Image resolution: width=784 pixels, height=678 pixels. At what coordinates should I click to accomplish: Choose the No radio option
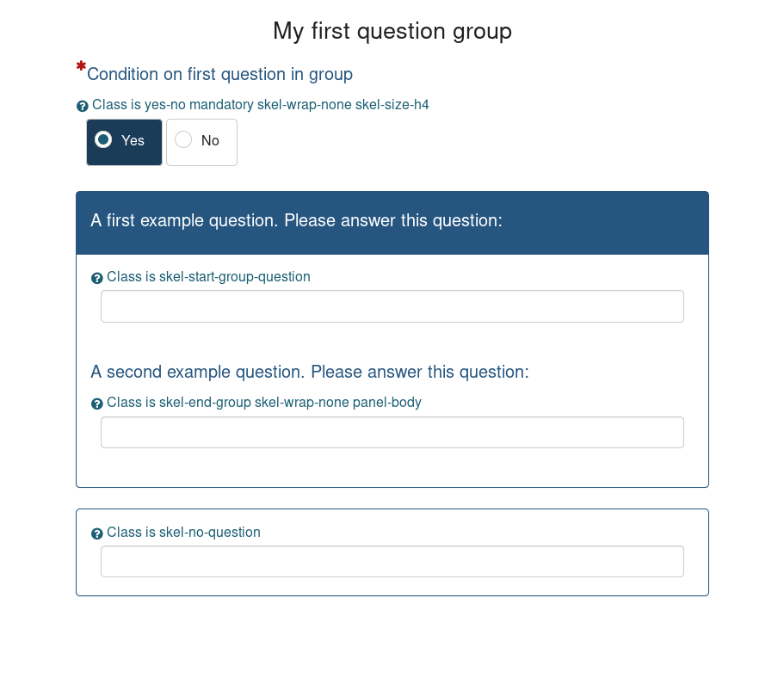pos(183,139)
